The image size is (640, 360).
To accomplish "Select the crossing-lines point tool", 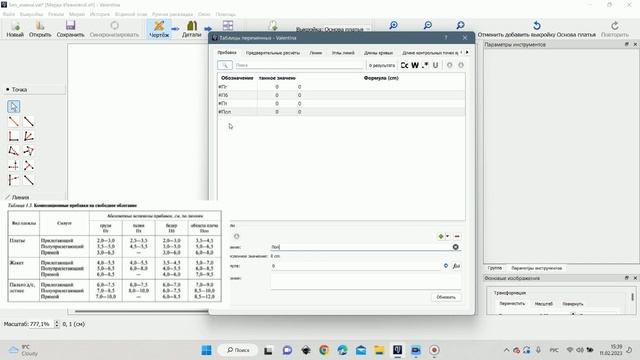I will tap(29, 165).
